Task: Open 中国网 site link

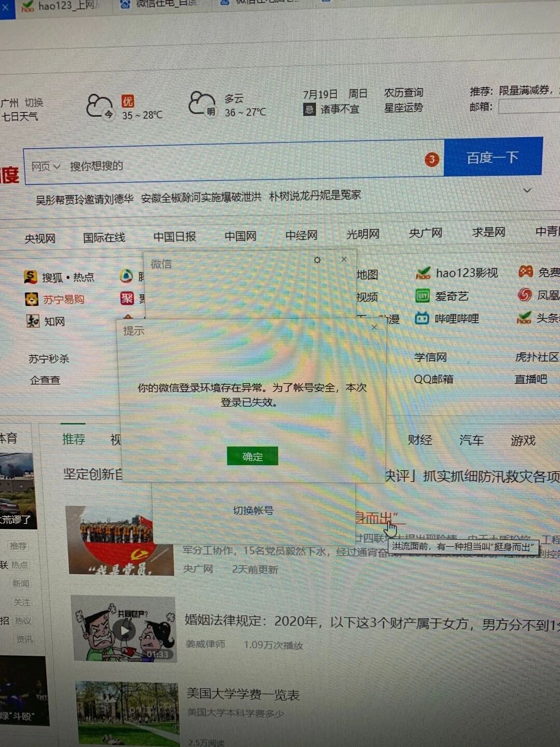Action: (241, 236)
